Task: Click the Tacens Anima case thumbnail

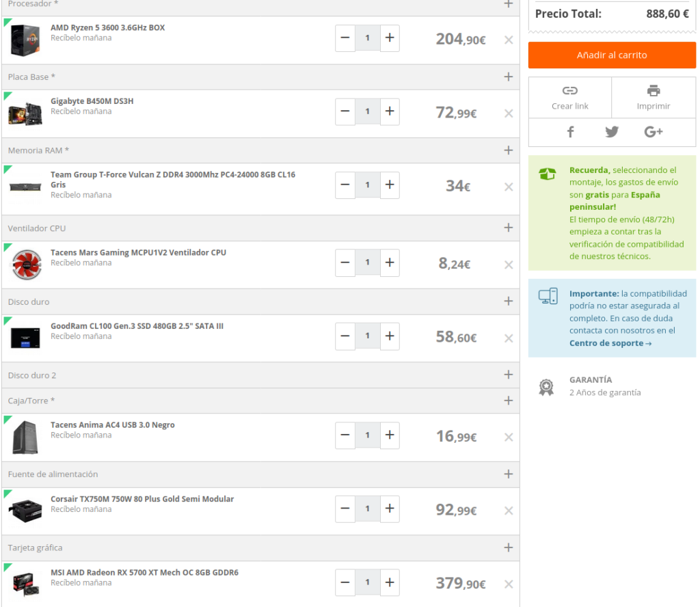Action: [x=25, y=437]
